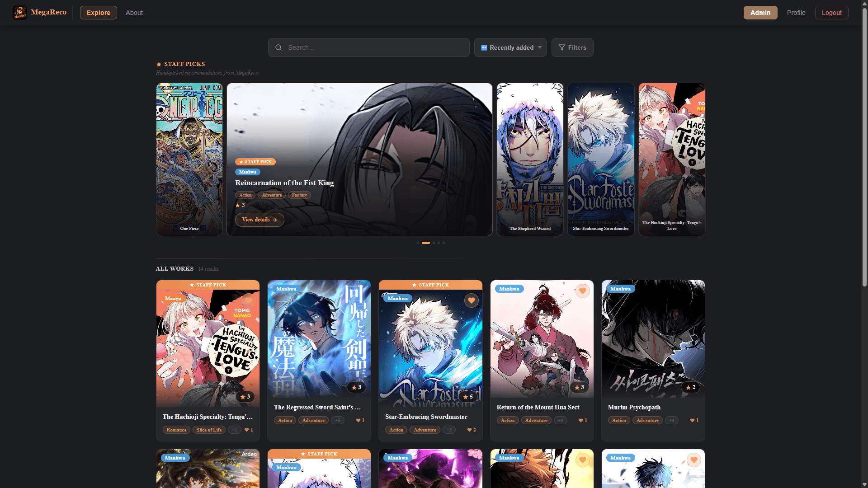Click the heart like count under Regressed Sword Saint
Image resolution: width=868 pixels, height=488 pixels.
[x=360, y=420]
